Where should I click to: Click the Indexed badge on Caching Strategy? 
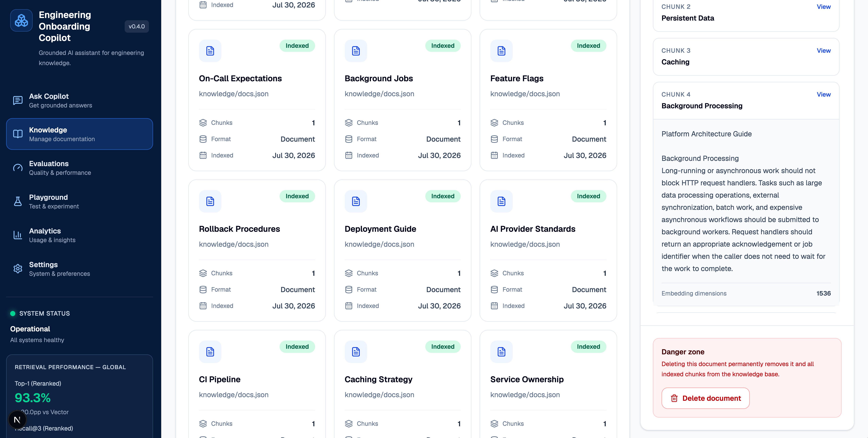[443, 347]
